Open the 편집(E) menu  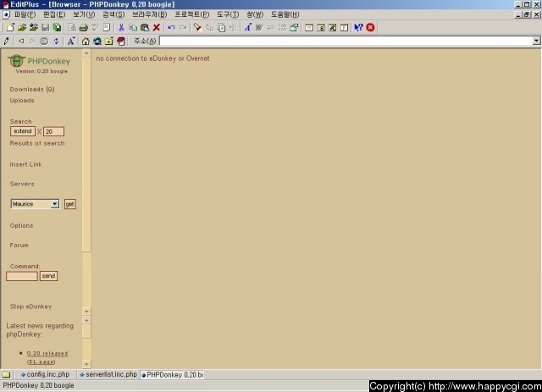point(54,14)
